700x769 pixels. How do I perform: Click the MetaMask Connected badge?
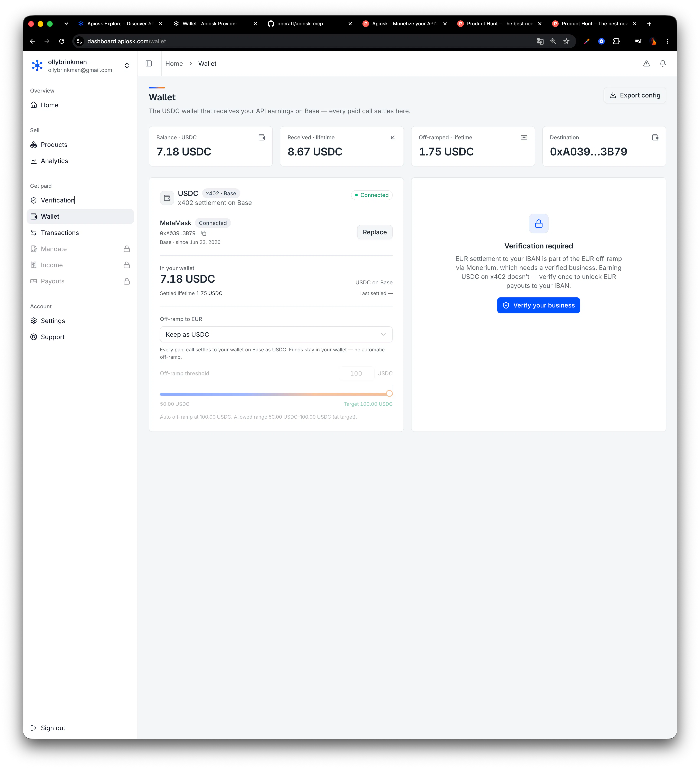click(212, 223)
